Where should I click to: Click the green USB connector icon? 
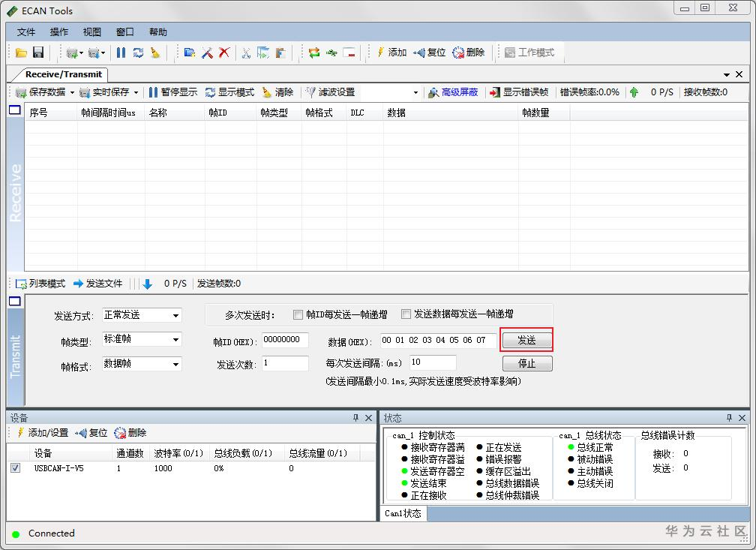click(331, 53)
